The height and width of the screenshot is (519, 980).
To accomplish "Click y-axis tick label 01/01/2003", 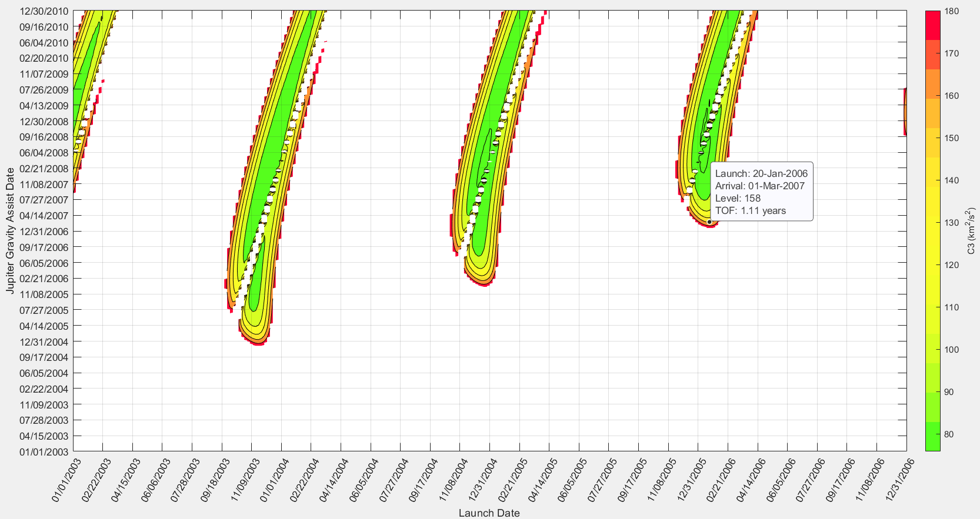I will point(44,452).
